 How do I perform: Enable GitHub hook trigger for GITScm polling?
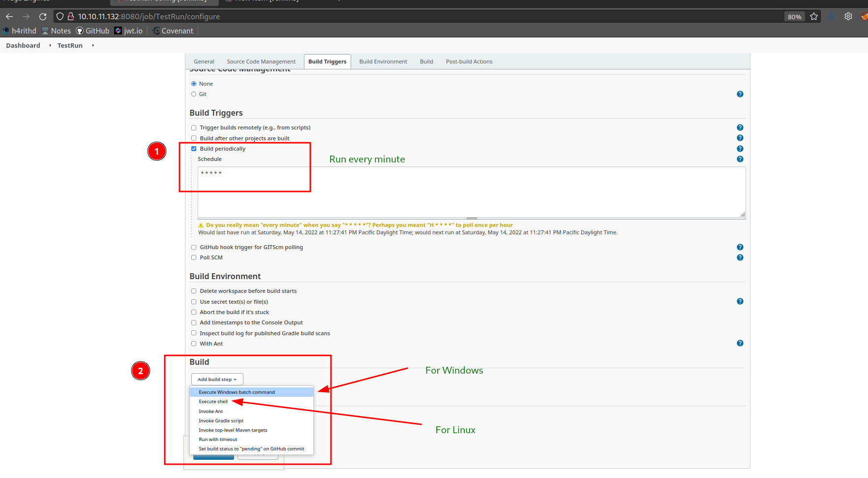(x=194, y=247)
